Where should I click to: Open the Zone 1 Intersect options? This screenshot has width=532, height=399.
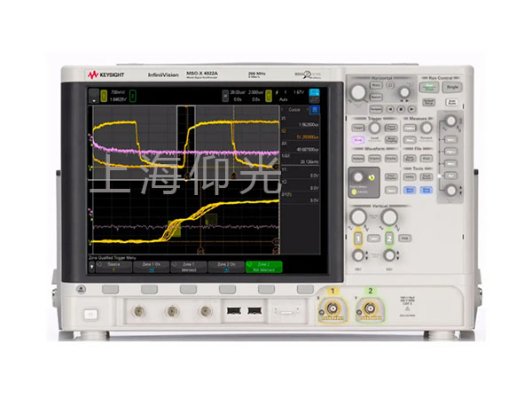(x=188, y=266)
